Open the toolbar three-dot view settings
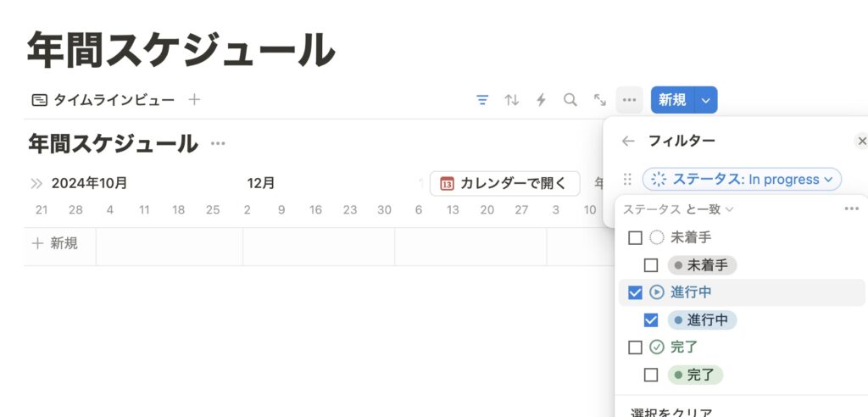Image resolution: width=868 pixels, height=417 pixels. pyautogui.click(x=629, y=100)
